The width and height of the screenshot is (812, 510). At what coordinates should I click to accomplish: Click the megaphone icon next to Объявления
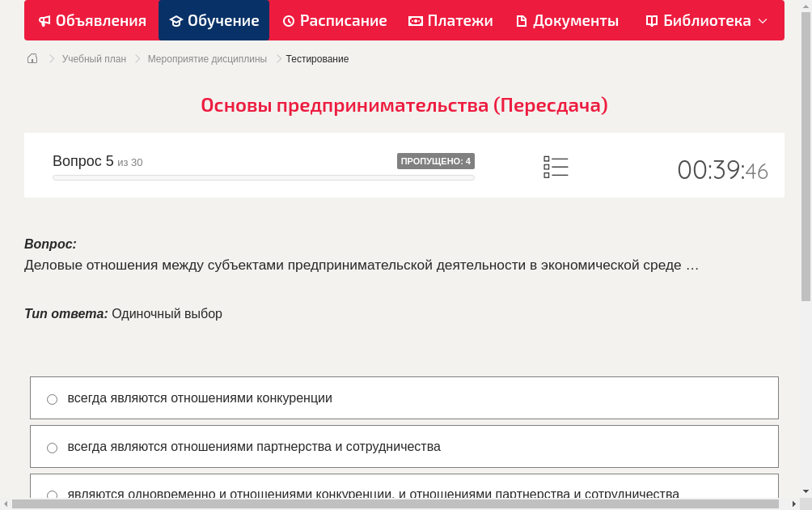44,20
